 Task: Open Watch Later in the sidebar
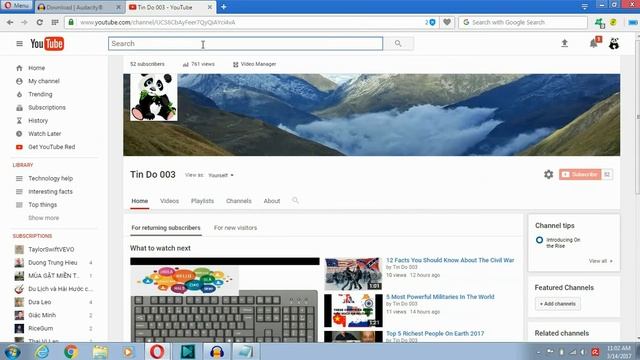pos(44,133)
